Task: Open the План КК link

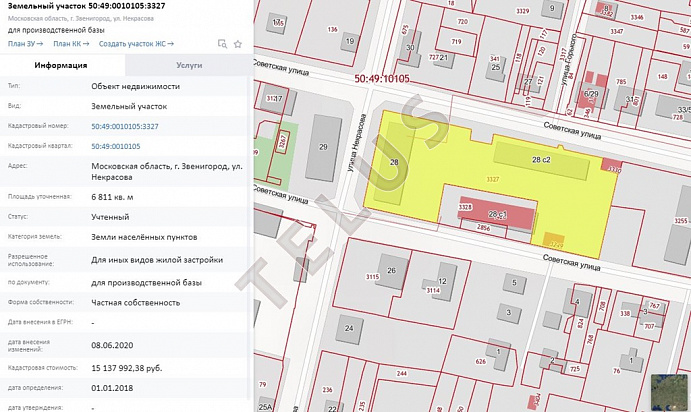Action: click(x=71, y=44)
